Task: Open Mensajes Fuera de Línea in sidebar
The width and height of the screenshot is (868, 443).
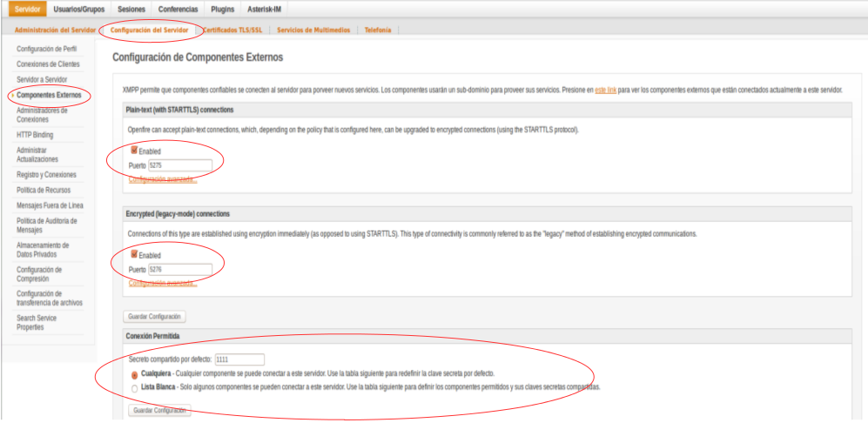Action: 50,205
